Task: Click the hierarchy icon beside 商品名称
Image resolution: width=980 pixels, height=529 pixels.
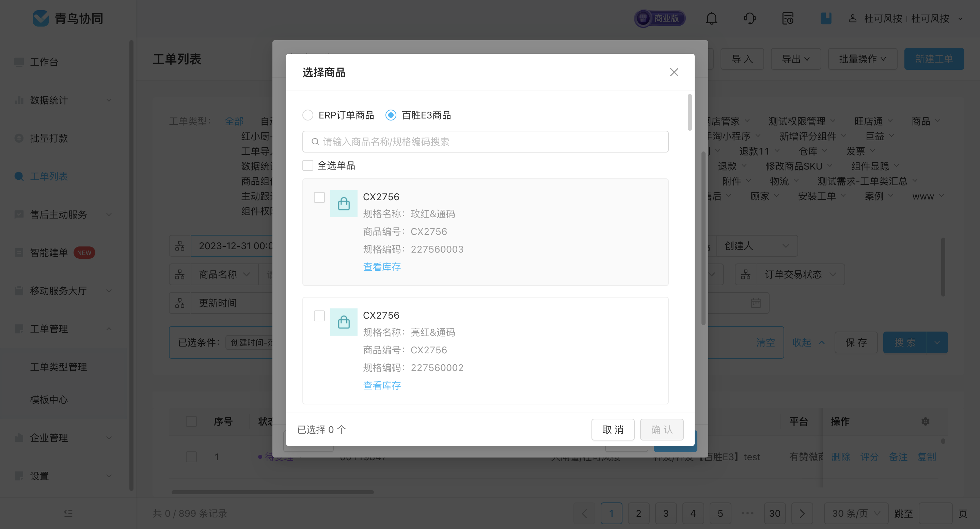Action: coord(180,274)
